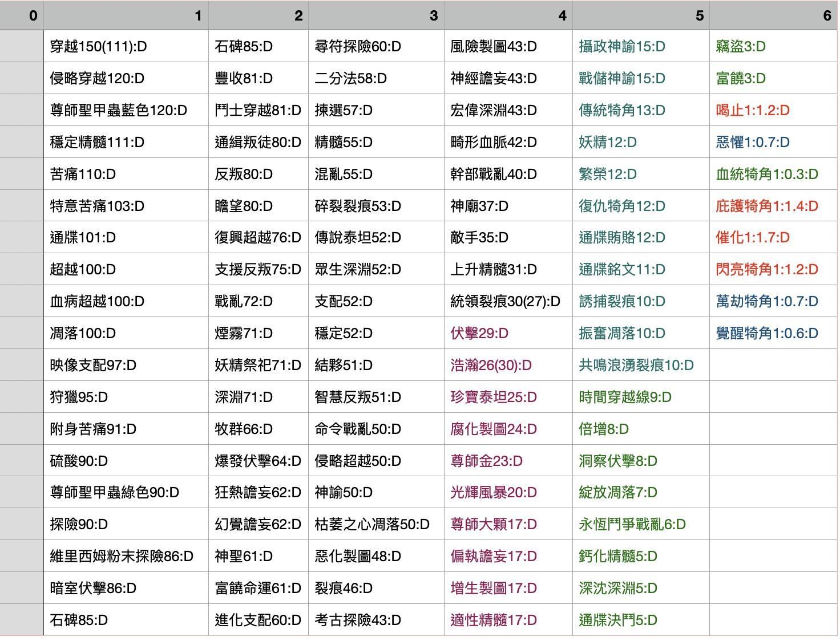Click the 浩瀚26(30):D purple entry
The image size is (840, 641).
point(492,365)
